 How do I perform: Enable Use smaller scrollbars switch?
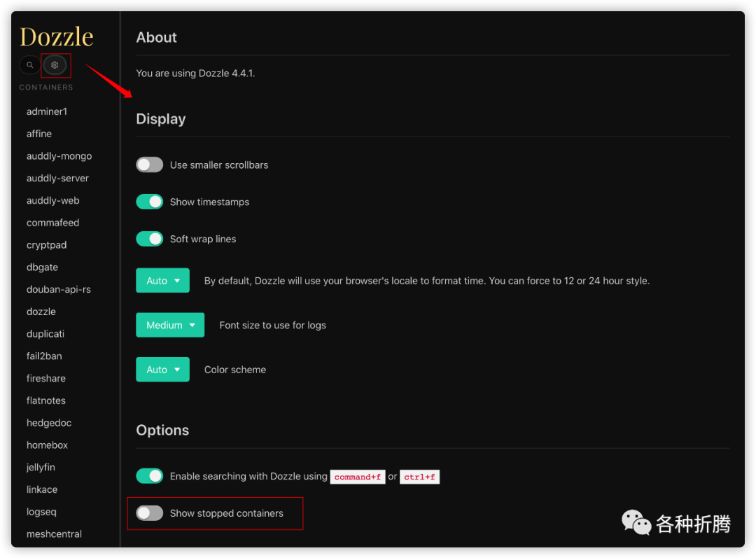pyautogui.click(x=150, y=165)
